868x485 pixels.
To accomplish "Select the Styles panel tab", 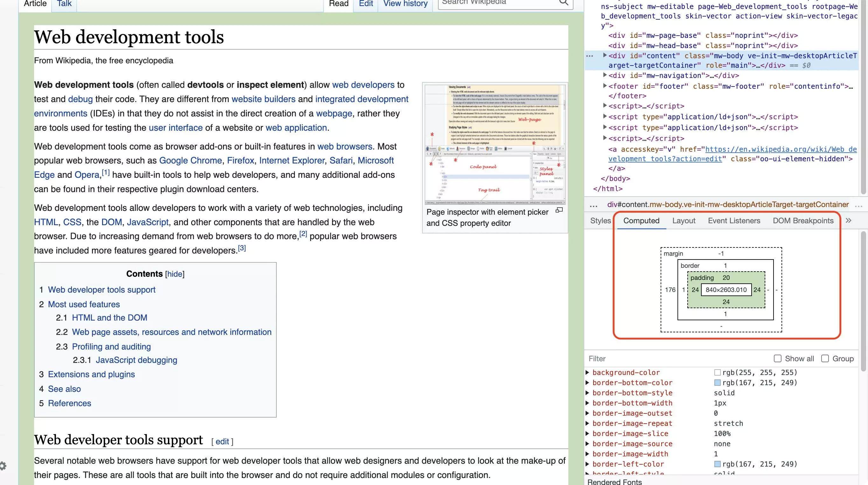I will [x=600, y=220].
